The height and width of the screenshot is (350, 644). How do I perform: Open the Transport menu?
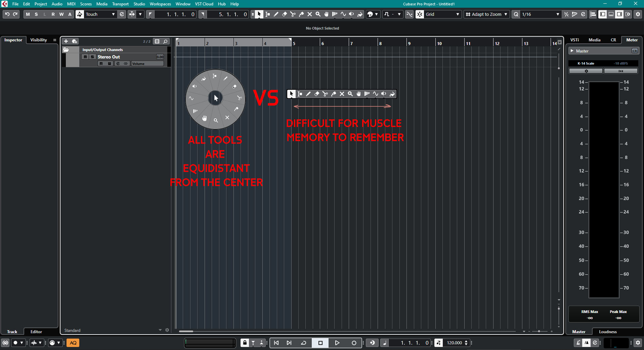click(120, 4)
